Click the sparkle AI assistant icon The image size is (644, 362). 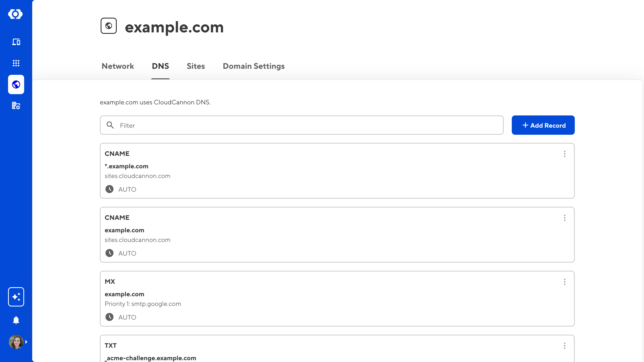click(x=16, y=297)
